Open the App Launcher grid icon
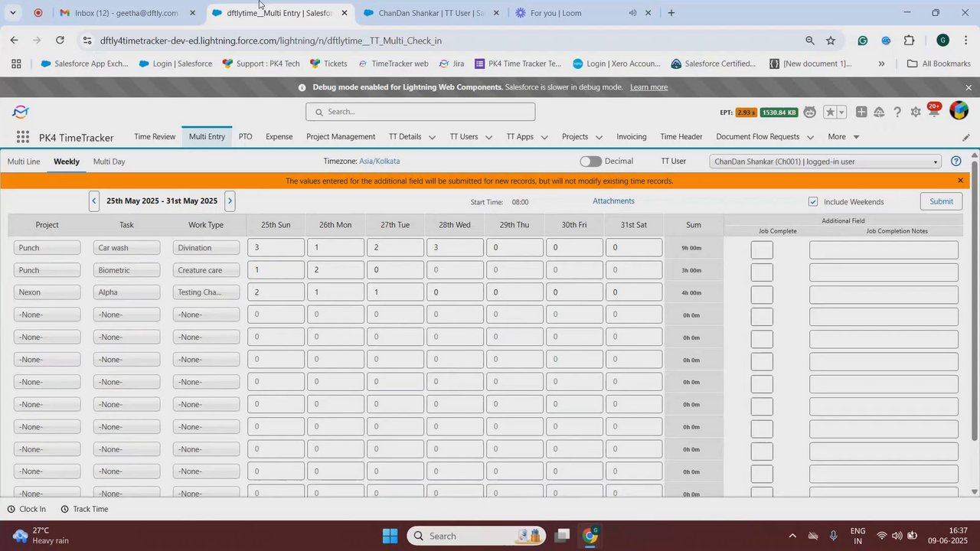The width and height of the screenshot is (980, 551). point(23,137)
